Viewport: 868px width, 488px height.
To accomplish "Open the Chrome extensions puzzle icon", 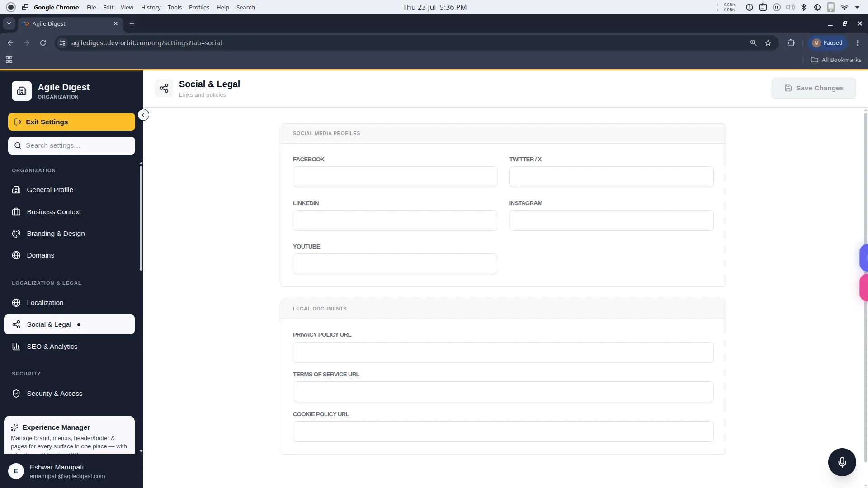I will pos(791,43).
